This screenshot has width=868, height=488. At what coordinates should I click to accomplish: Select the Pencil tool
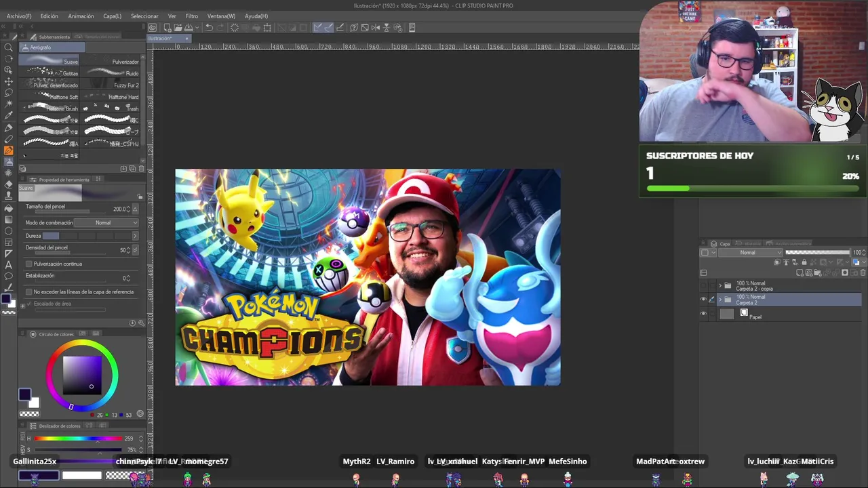coord(8,139)
